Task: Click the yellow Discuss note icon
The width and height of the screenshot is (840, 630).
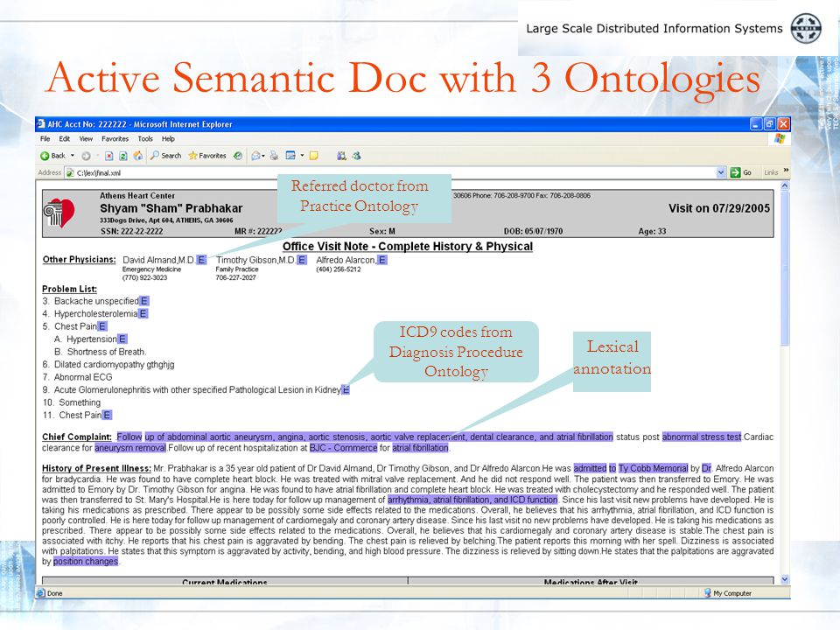Action: (314, 156)
